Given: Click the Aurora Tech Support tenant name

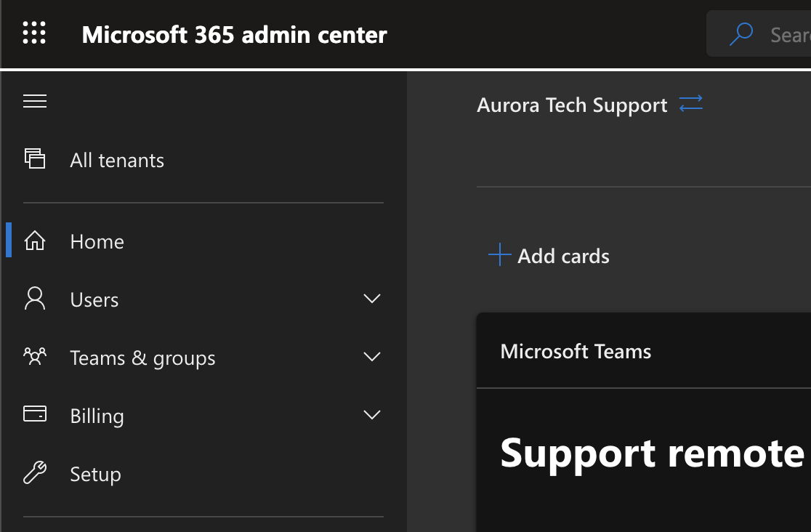Looking at the screenshot, I should 572,105.
